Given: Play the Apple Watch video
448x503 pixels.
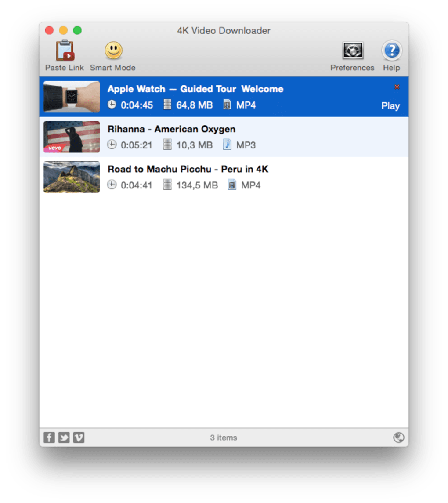Looking at the screenshot, I should 390,106.
